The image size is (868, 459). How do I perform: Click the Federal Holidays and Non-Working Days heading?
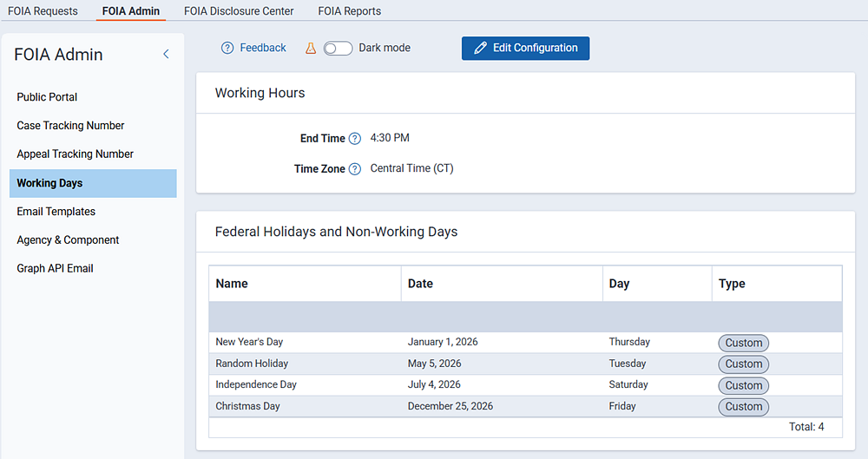pyautogui.click(x=336, y=232)
